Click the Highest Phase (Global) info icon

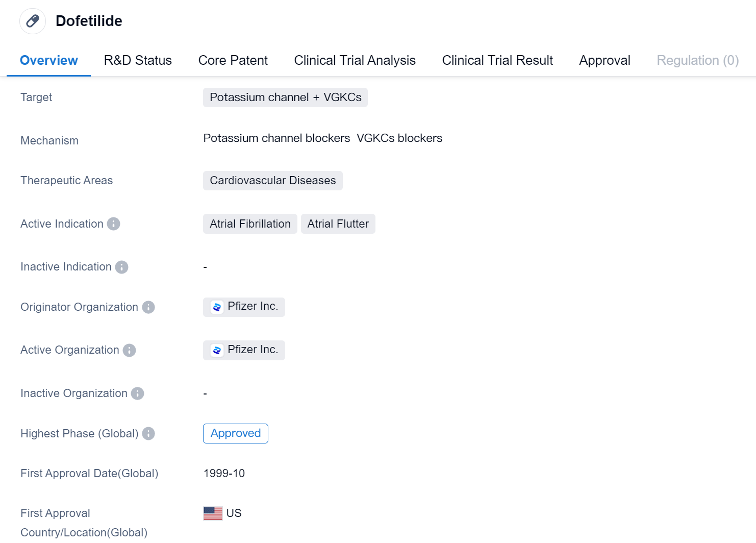point(148,434)
